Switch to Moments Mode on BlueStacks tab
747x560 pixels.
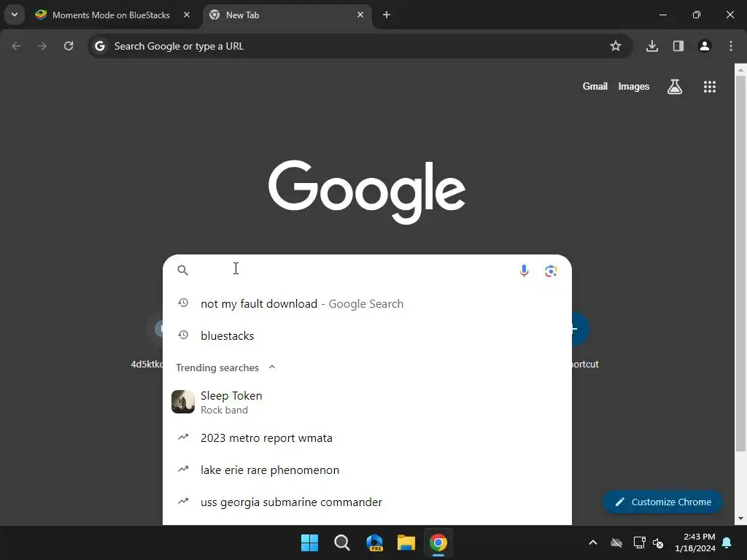111,15
